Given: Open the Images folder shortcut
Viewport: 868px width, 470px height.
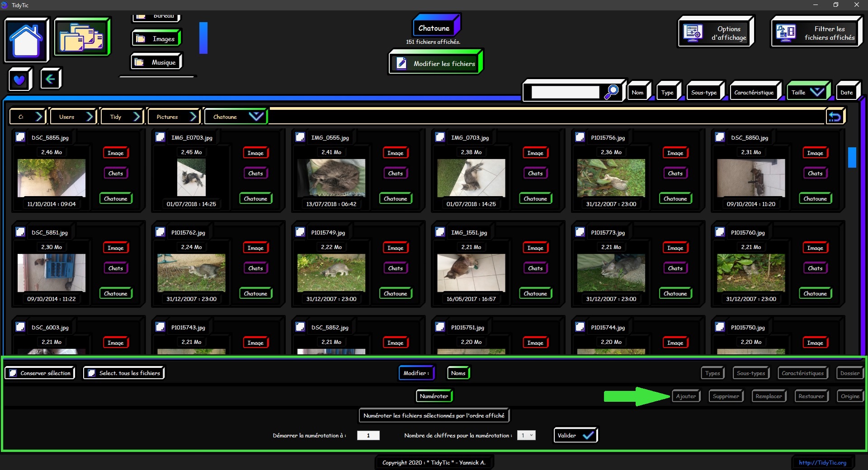Looking at the screenshot, I should coord(156,39).
